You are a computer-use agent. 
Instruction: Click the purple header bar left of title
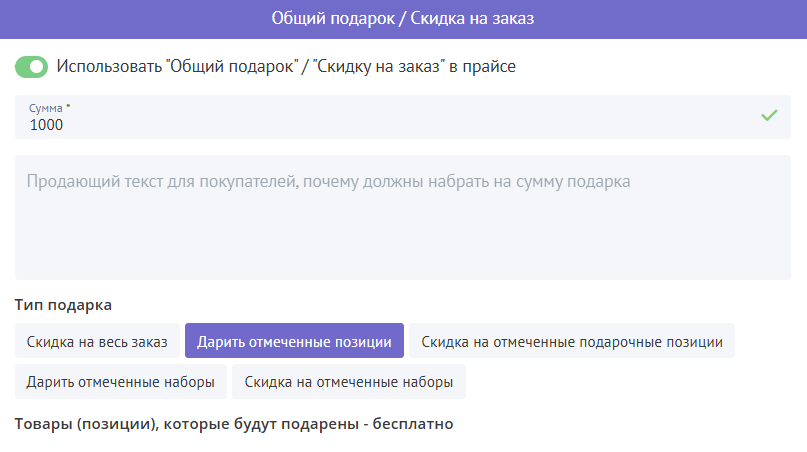(120, 19)
